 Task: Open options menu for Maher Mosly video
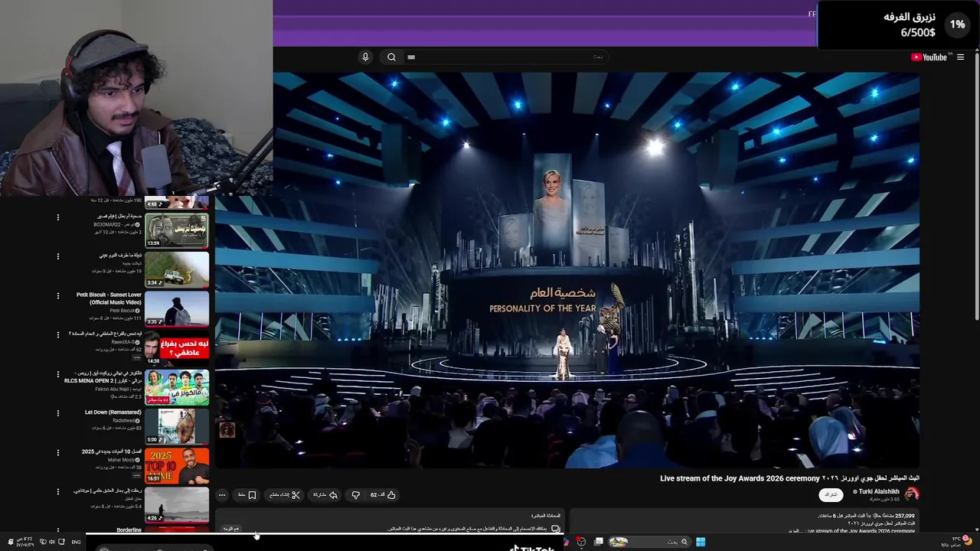pyautogui.click(x=57, y=452)
